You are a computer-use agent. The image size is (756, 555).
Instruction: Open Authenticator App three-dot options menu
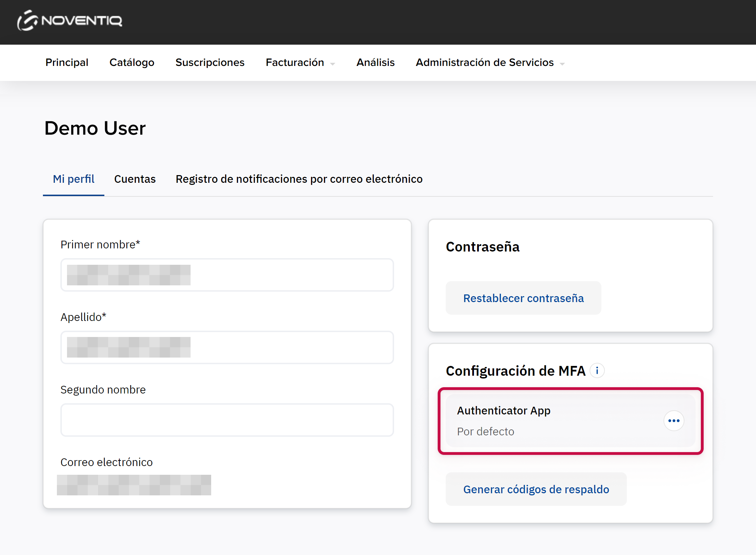[674, 421]
